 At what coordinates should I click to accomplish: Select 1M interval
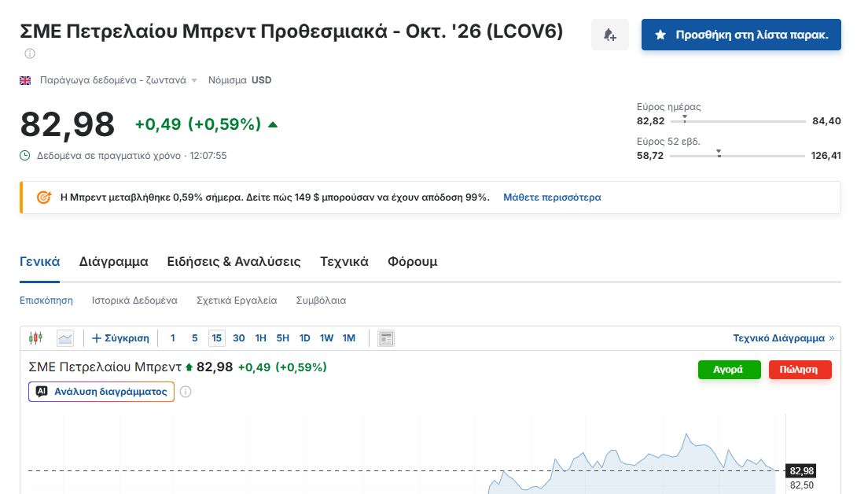pyautogui.click(x=349, y=337)
